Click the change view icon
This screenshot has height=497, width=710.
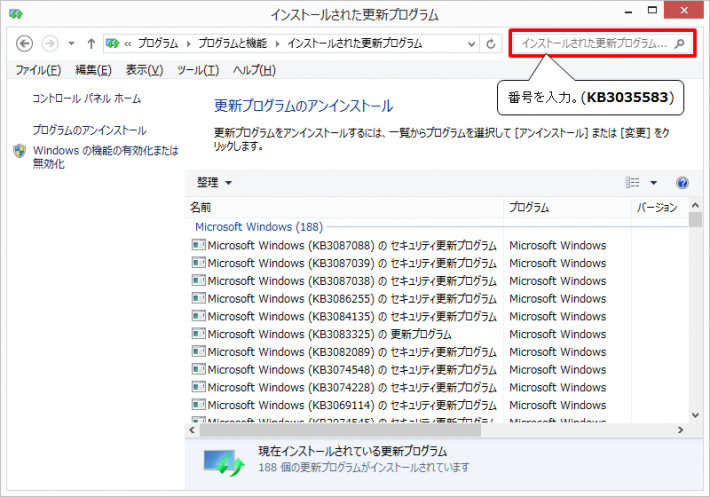633,182
